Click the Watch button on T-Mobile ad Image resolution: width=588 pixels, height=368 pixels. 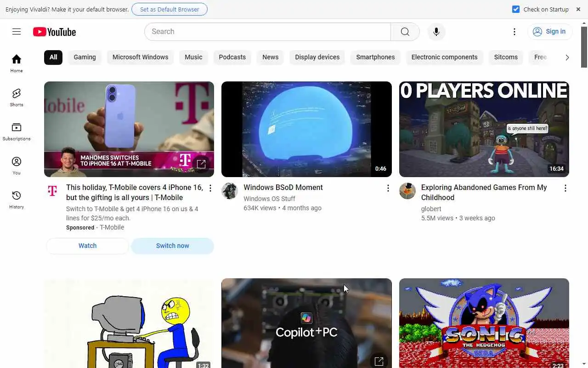coord(87,246)
